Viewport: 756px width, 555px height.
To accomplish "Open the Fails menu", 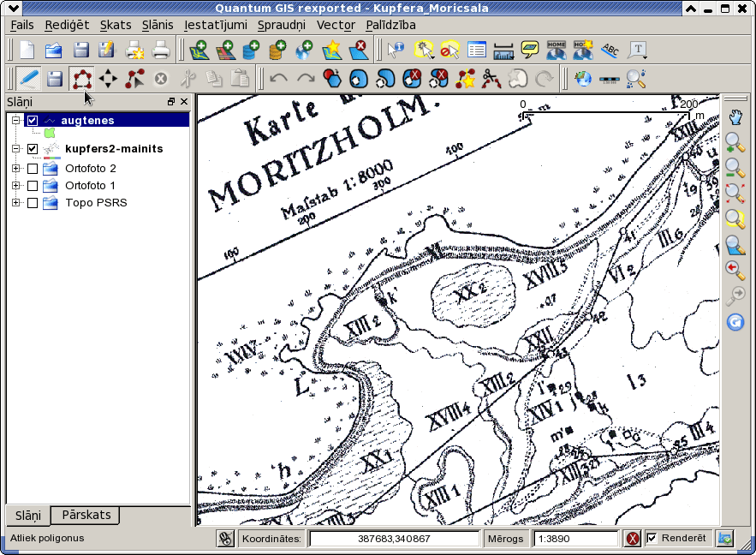I will [x=22, y=25].
